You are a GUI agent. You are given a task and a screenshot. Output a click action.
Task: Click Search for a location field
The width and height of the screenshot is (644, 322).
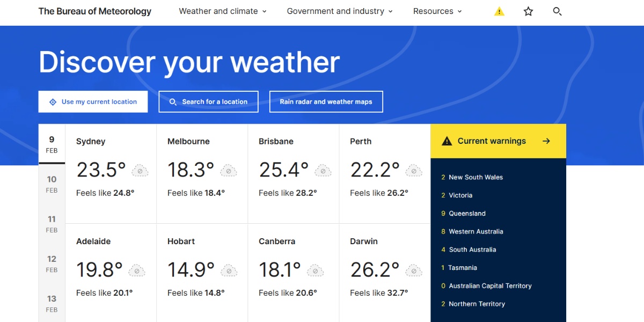point(208,101)
